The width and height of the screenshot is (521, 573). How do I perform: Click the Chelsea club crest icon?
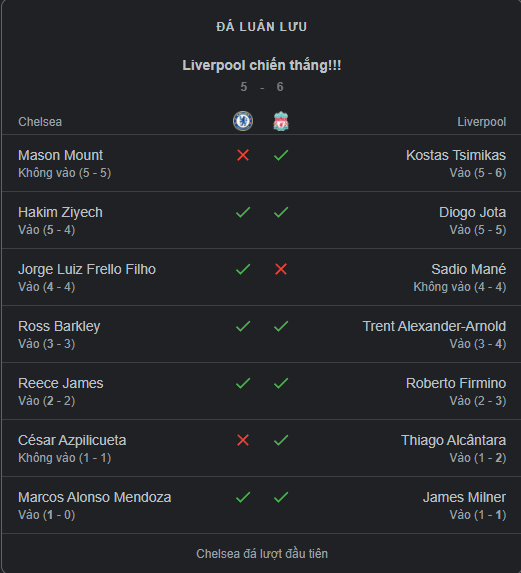click(243, 121)
